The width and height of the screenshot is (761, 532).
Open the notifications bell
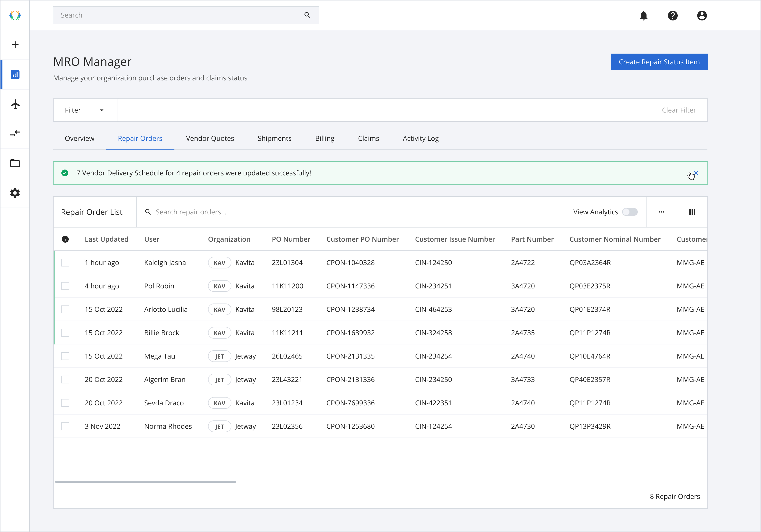pos(643,16)
